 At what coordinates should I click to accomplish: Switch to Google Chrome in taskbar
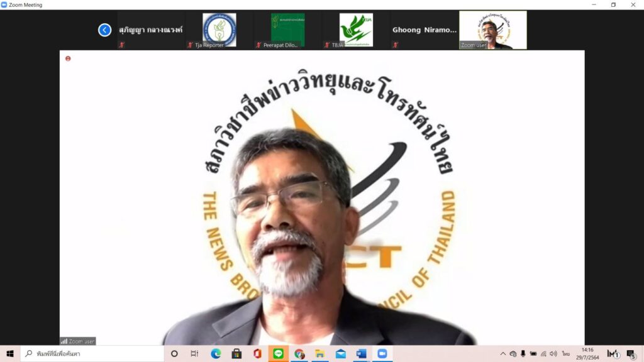pyautogui.click(x=299, y=354)
